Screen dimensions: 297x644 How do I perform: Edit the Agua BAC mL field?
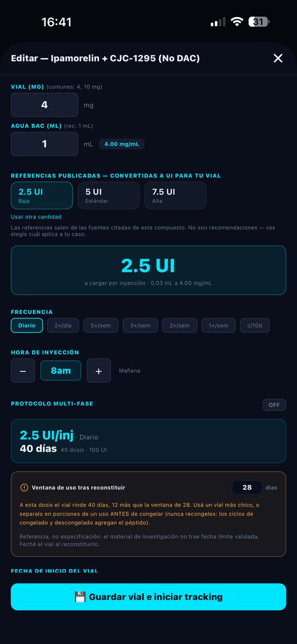pos(45,144)
